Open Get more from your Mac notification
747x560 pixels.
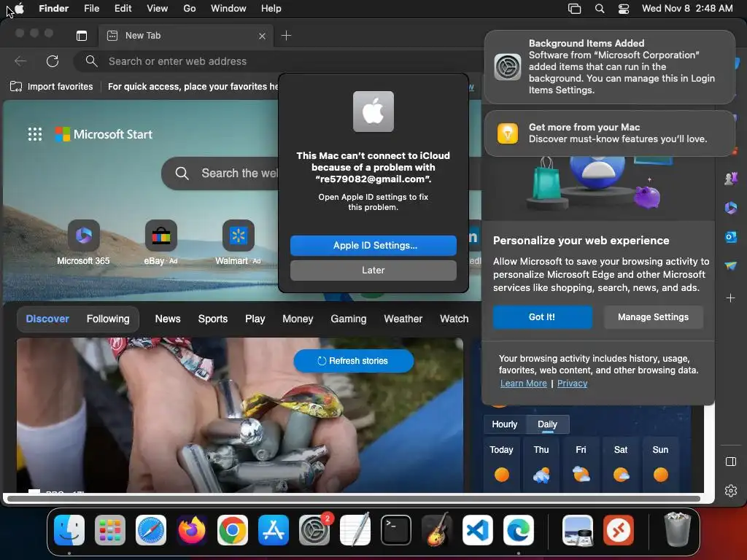pyautogui.click(x=610, y=133)
